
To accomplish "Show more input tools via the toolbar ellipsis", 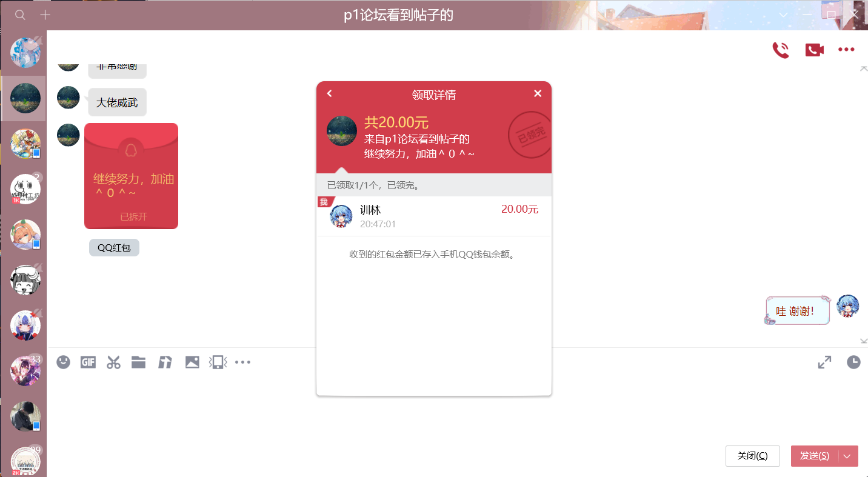I will click(x=242, y=362).
